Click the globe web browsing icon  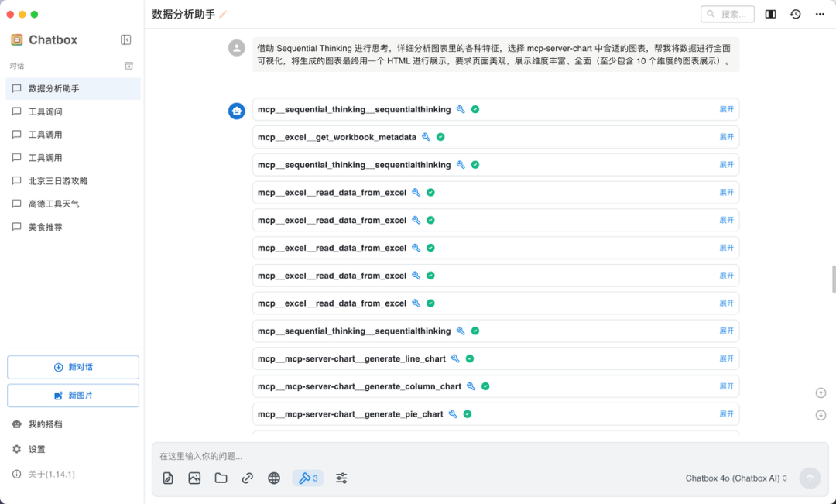pos(273,478)
